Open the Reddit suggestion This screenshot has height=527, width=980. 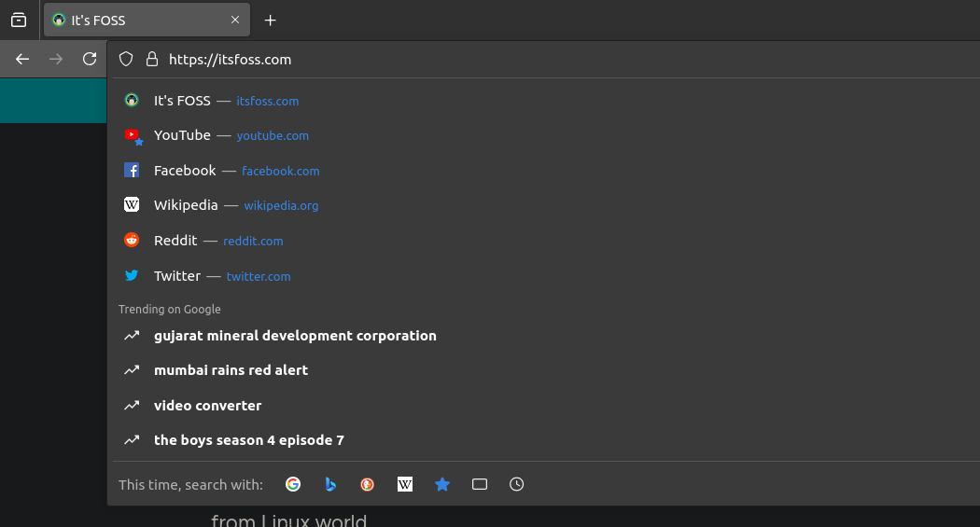pyautogui.click(x=546, y=241)
